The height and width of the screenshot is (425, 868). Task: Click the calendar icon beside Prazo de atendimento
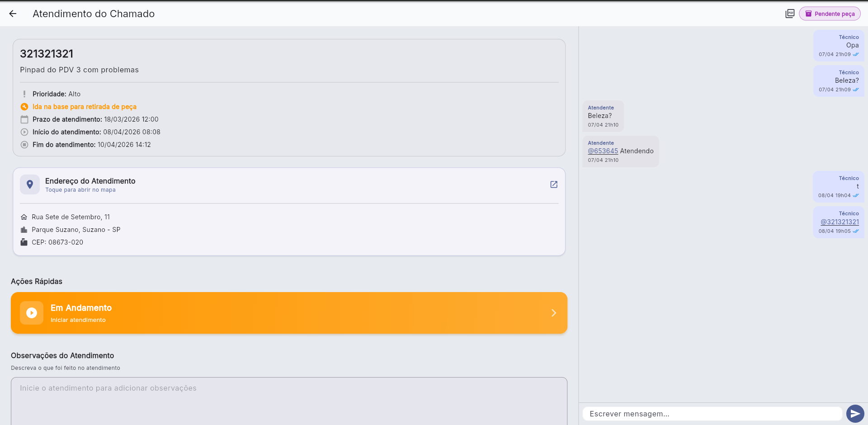(24, 119)
